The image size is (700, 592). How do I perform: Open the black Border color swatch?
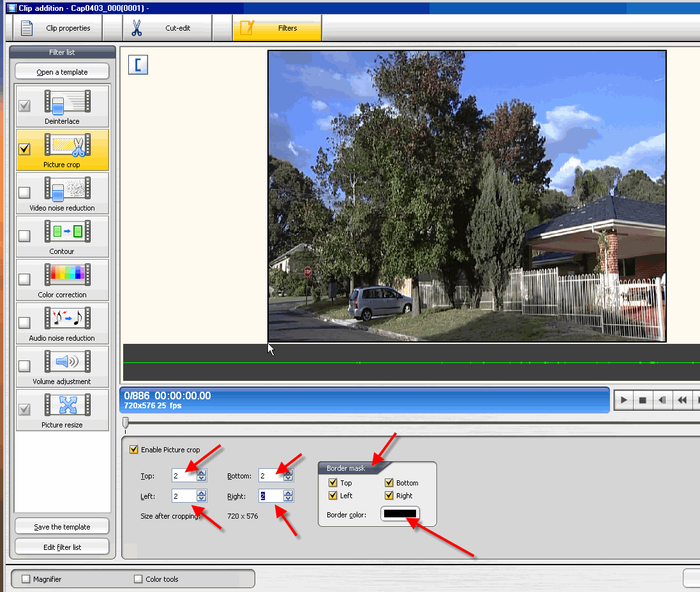click(x=400, y=514)
